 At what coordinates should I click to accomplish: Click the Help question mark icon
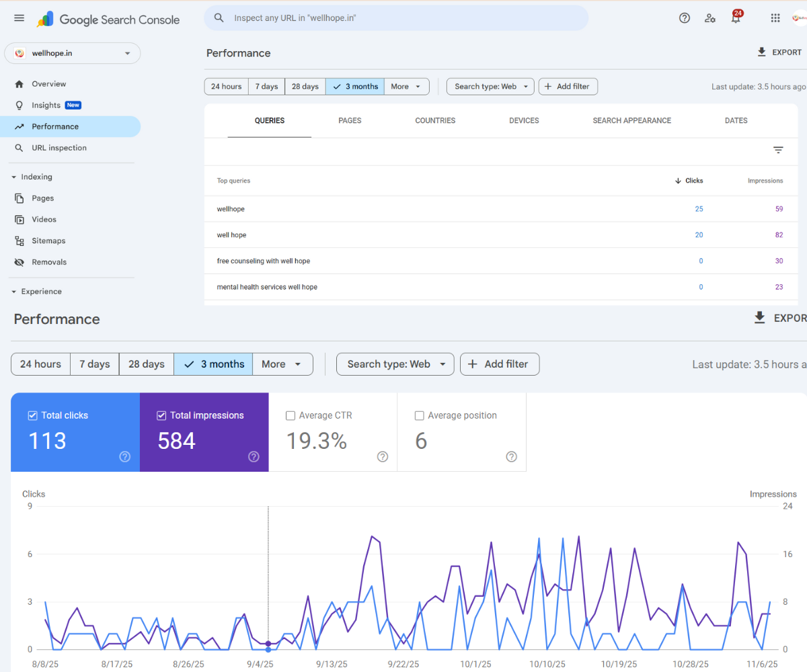point(685,18)
